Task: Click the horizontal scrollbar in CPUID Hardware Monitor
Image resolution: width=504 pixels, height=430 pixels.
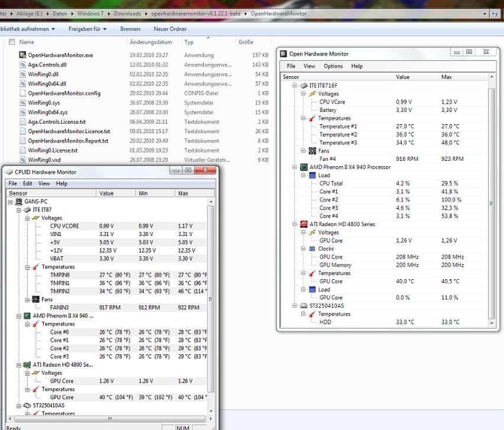Action: tap(110, 419)
